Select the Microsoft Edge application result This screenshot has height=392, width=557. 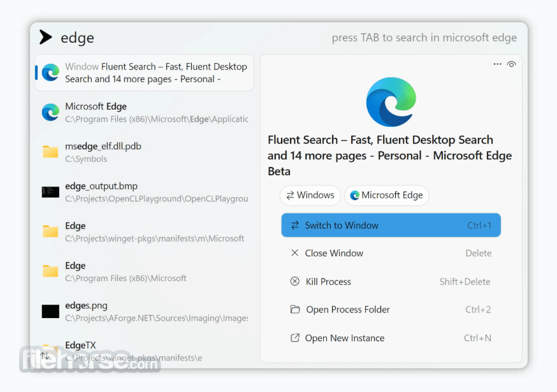tap(144, 113)
